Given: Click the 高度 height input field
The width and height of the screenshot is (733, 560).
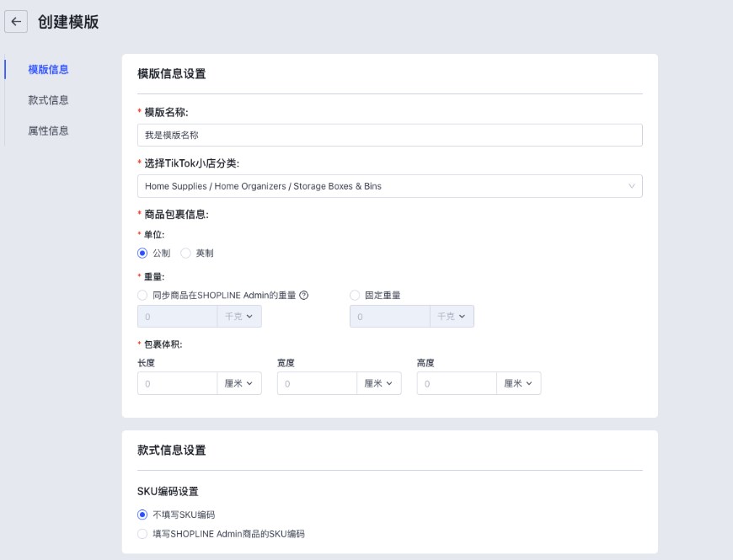Looking at the screenshot, I should point(456,384).
